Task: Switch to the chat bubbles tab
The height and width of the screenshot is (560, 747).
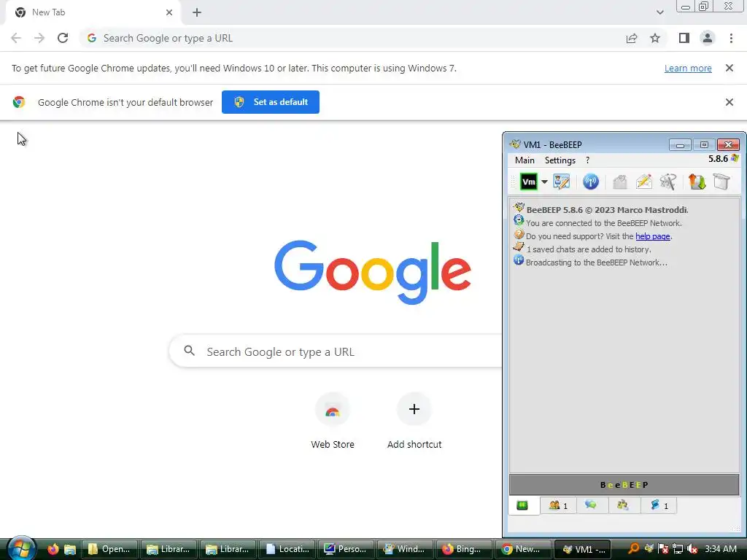Action: click(591, 505)
